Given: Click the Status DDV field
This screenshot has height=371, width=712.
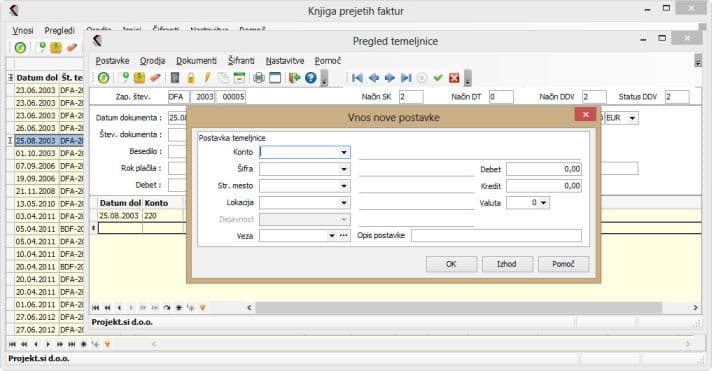Looking at the screenshot, I should (677, 97).
